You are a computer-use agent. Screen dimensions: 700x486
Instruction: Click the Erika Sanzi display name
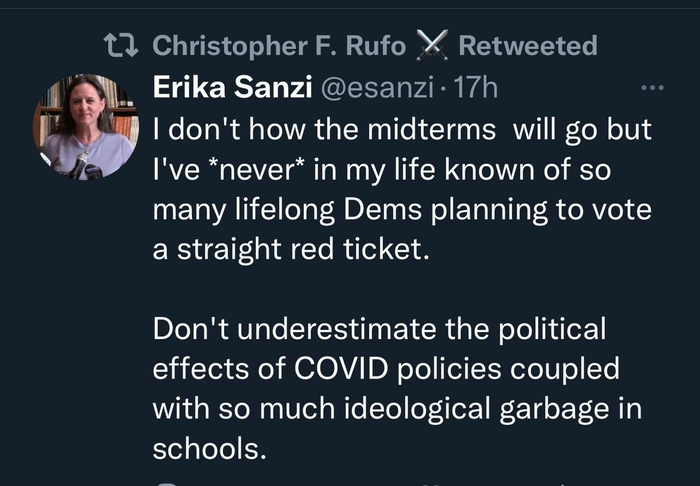click(x=227, y=88)
